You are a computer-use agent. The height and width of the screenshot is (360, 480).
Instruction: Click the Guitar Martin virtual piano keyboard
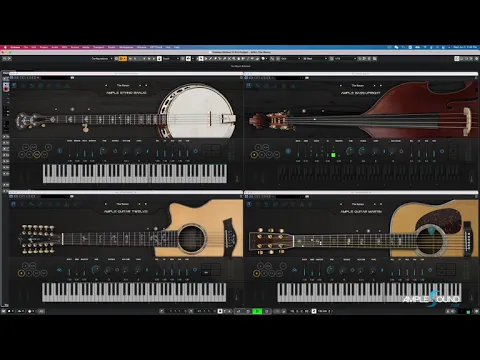[x=369, y=292]
